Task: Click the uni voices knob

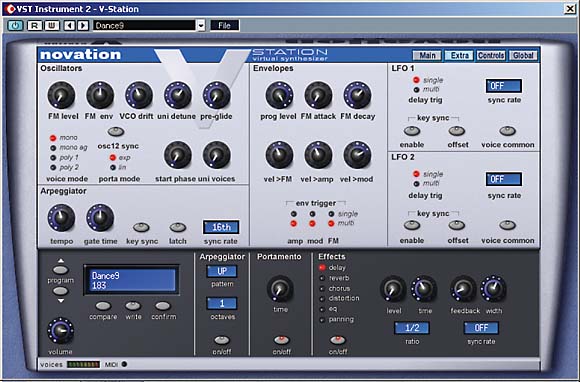Action: tap(216, 155)
